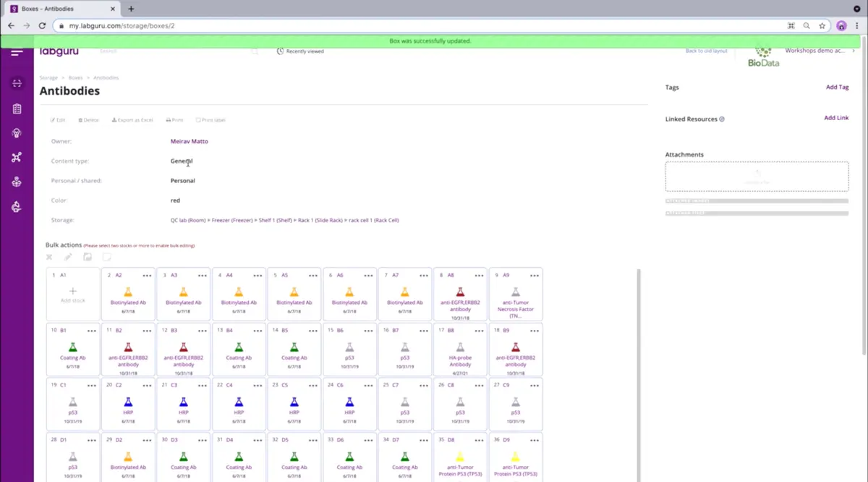868x482 pixels.
Task: Expand the Workshops demo account chevron
Action: coord(854,51)
